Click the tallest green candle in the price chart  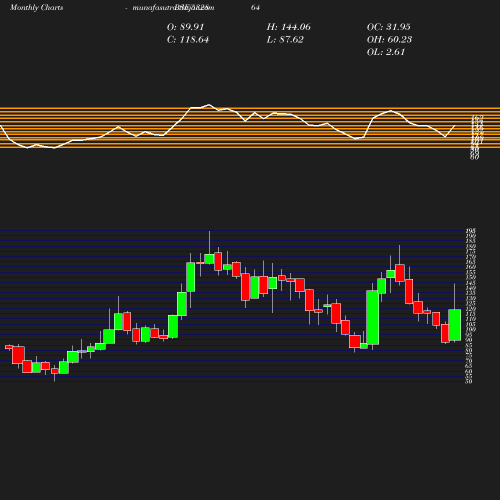pyautogui.click(x=373, y=317)
